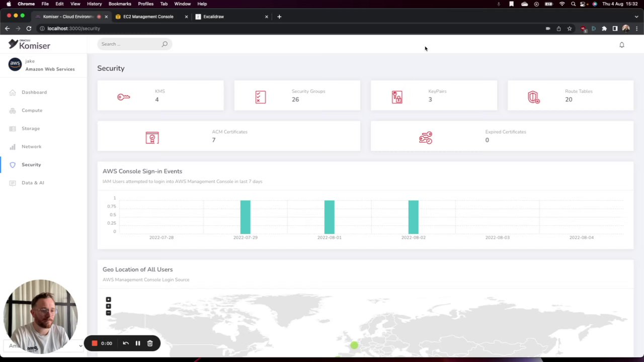Open the Chrome profile avatar
The height and width of the screenshot is (362, 644).
(626, 29)
